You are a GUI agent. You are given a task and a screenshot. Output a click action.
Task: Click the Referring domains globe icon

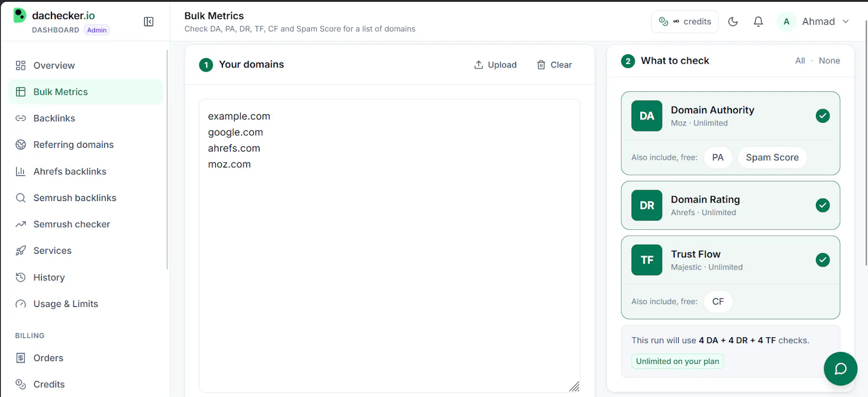(x=21, y=144)
